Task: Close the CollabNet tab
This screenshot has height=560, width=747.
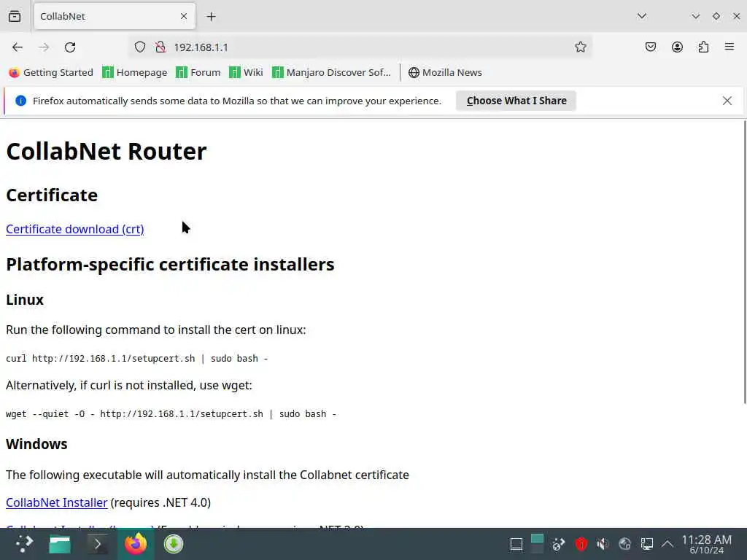Action: pyautogui.click(x=184, y=16)
